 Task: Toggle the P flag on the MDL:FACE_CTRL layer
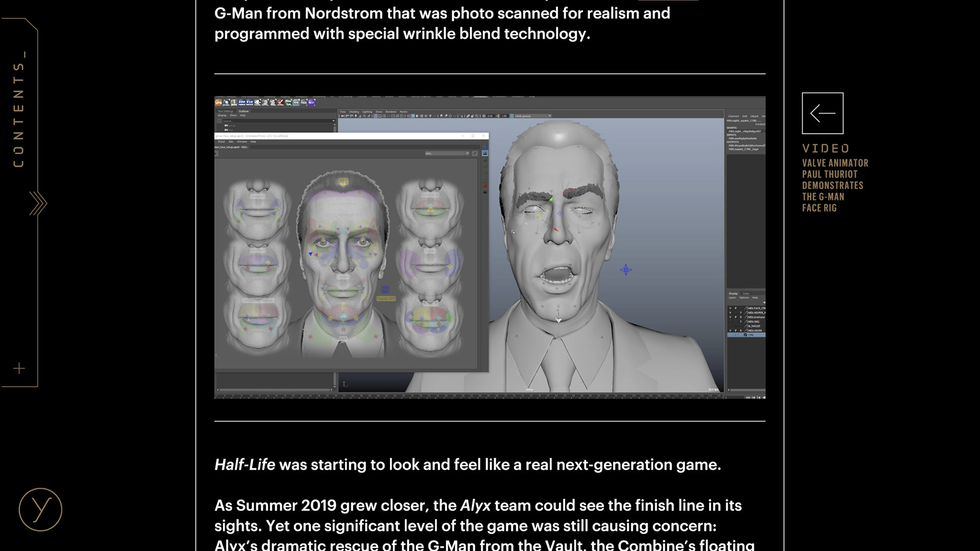click(x=736, y=308)
